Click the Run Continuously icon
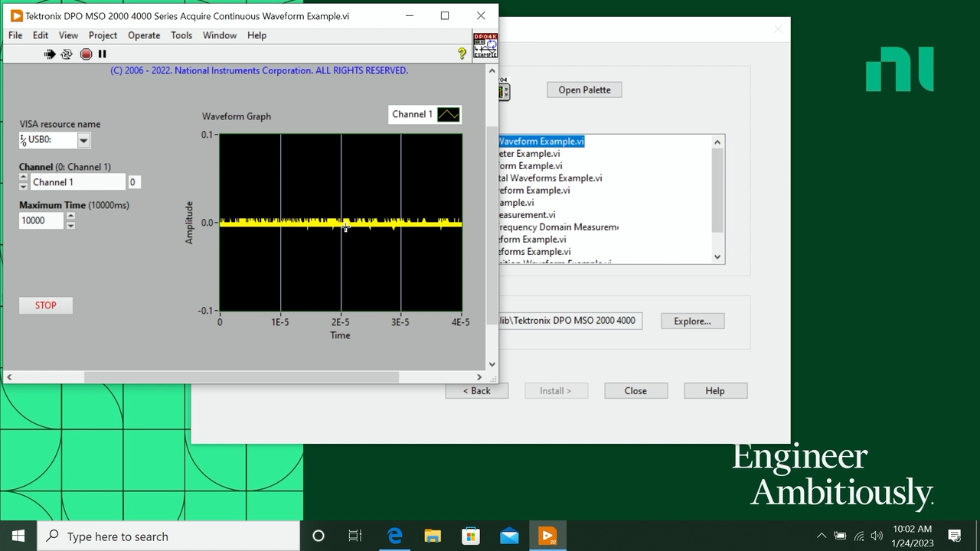 (x=67, y=54)
